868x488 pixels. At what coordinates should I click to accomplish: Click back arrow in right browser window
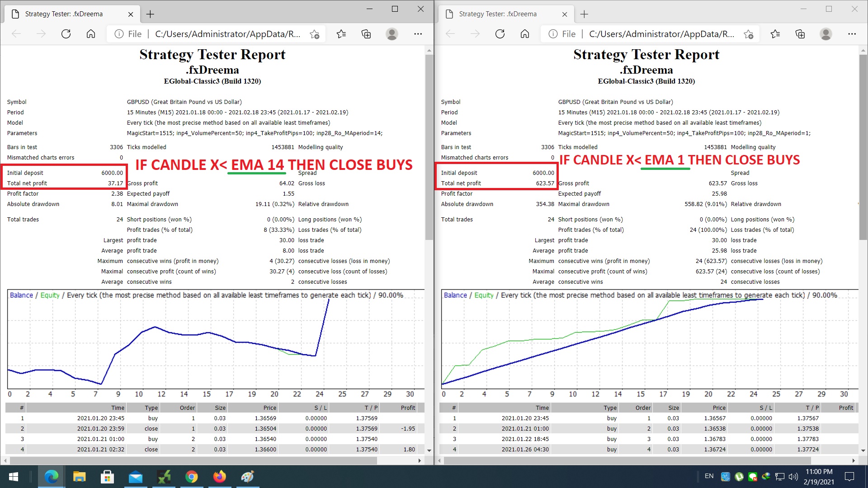click(450, 34)
